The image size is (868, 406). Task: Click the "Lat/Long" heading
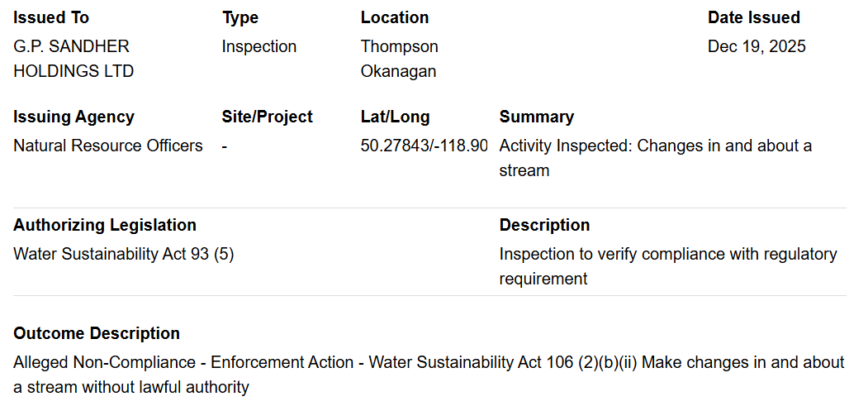395,117
